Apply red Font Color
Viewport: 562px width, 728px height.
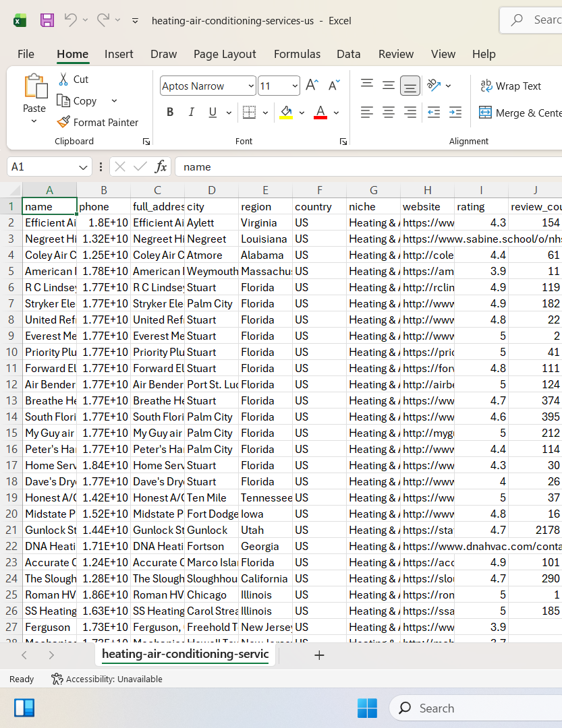point(320,112)
